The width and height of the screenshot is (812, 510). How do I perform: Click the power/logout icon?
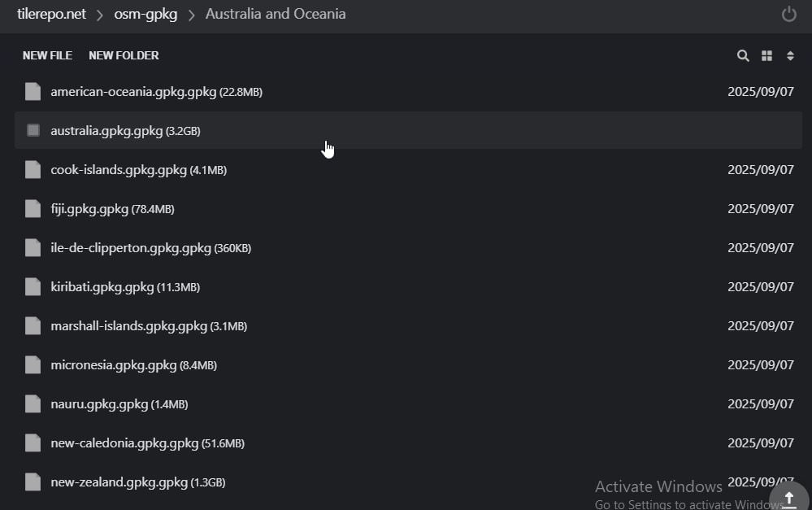click(788, 14)
